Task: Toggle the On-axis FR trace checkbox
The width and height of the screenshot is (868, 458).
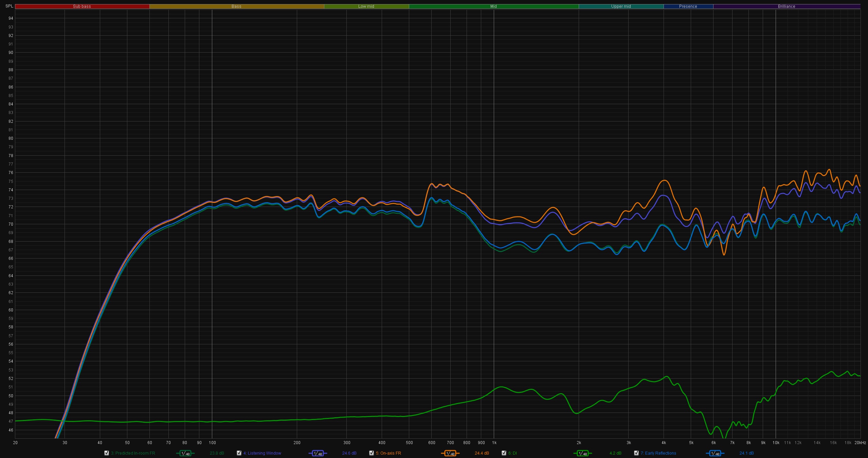Action: pyautogui.click(x=372, y=453)
